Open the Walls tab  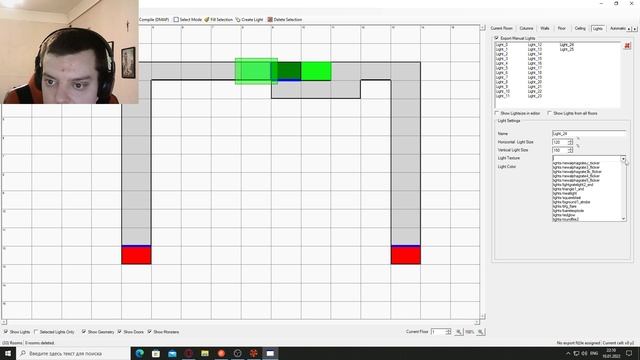click(544, 29)
